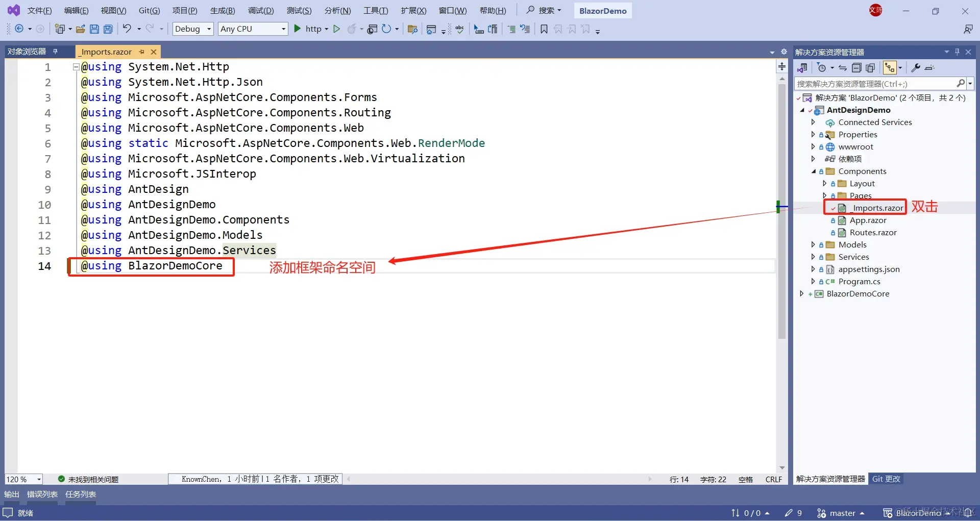The height and width of the screenshot is (521, 980).
Task: Expand the Models folder
Action: (813, 244)
